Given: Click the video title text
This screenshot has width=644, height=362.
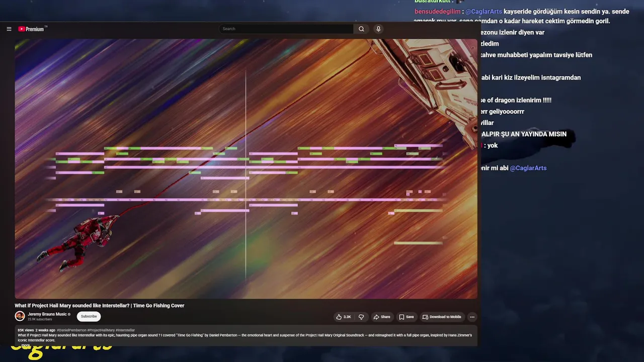Looking at the screenshot, I should (x=100, y=306).
